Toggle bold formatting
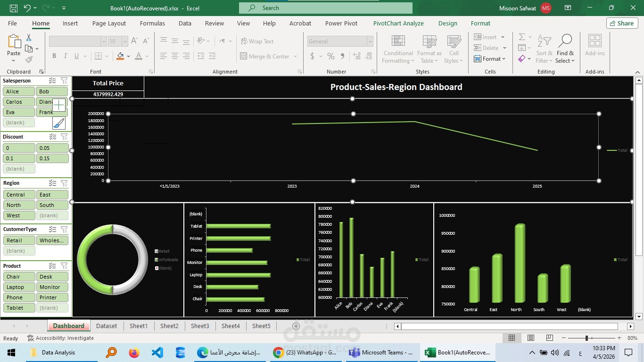The height and width of the screenshot is (362, 644). click(x=54, y=56)
